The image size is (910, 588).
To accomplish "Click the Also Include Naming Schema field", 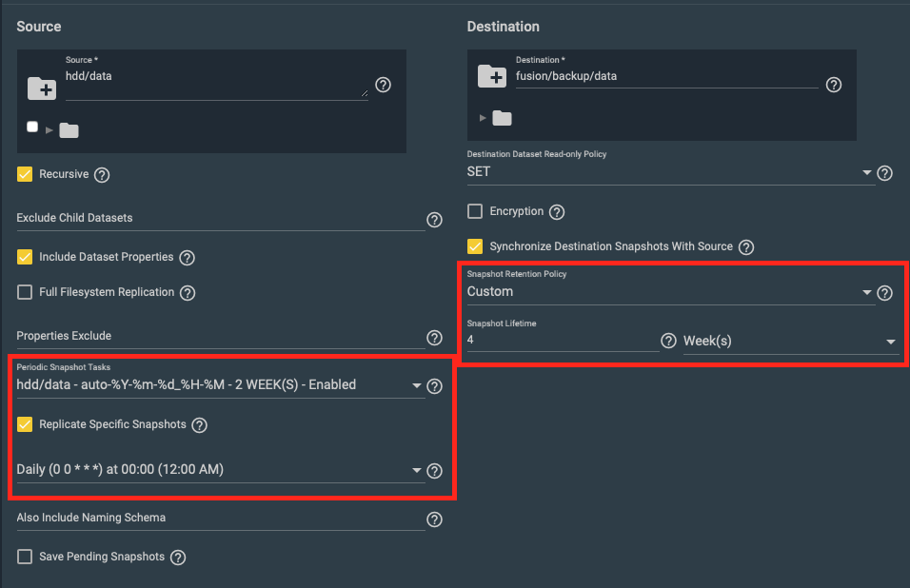I will (x=221, y=518).
